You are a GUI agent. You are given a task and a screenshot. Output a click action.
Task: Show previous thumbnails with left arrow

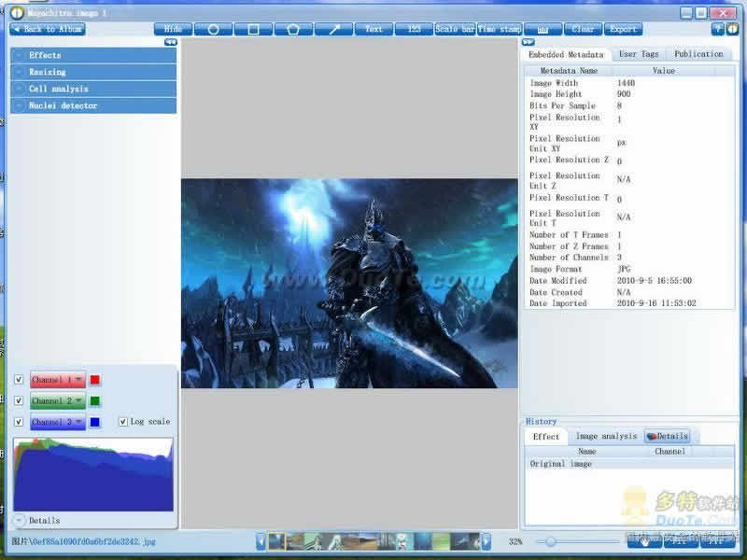[261, 541]
